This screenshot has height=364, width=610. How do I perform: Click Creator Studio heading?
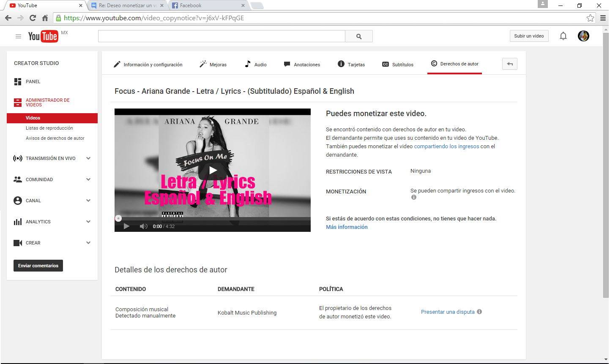click(36, 63)
